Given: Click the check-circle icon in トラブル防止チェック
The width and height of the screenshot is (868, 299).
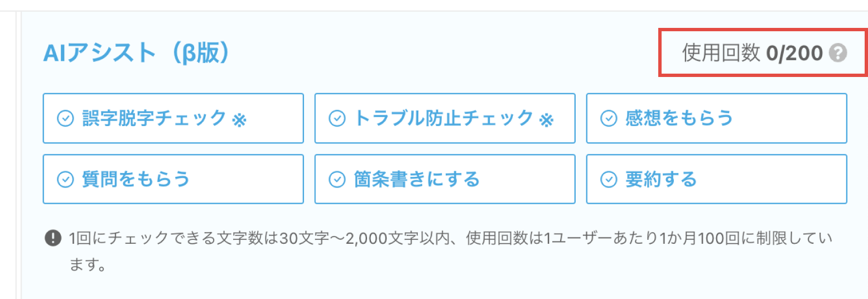Looking at the screenshot, I should (337, 119).
